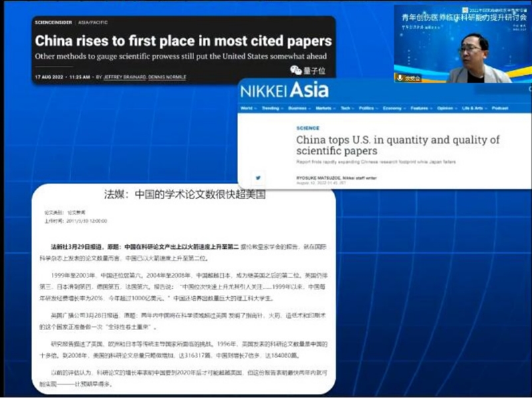Click the subheading 'Other methods to gauge scientific prowess'

(181, 57)
